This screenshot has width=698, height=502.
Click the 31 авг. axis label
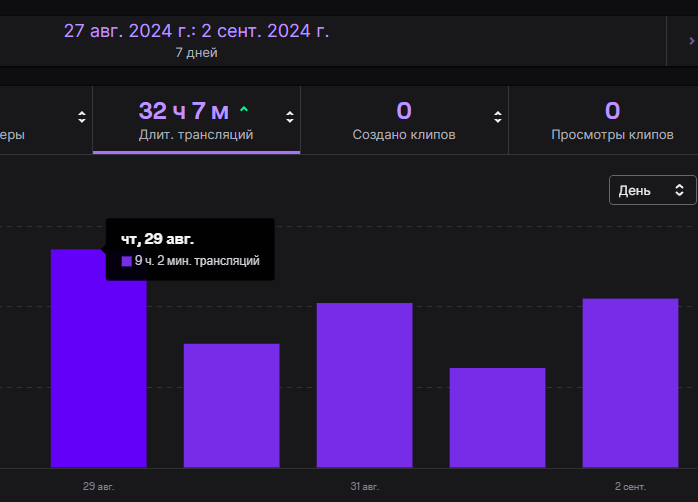365,486
